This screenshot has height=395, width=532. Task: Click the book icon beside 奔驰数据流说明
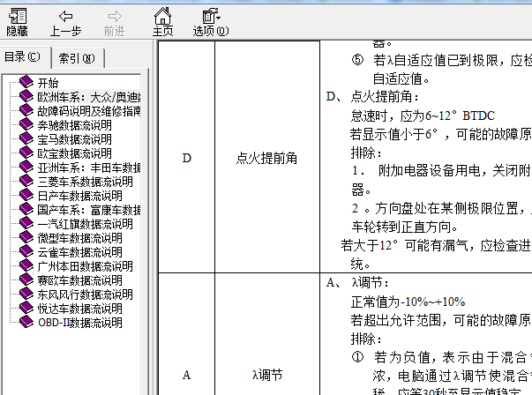tap(26, 125)
